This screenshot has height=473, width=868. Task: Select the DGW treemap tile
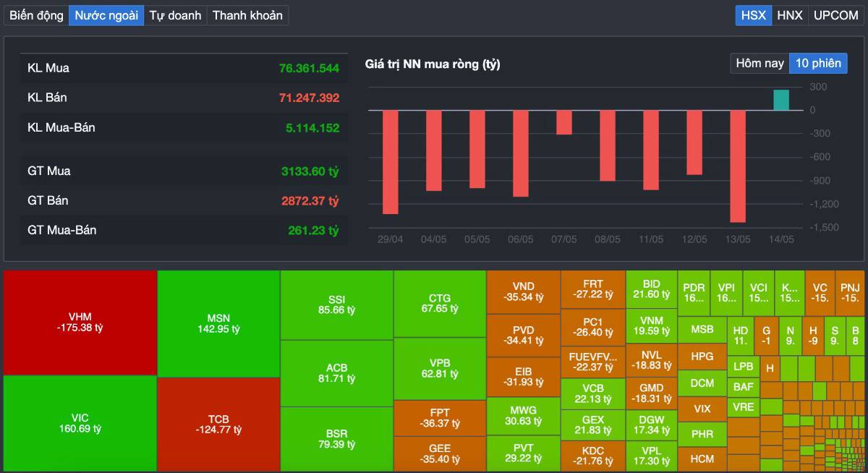tap(651, 425)
